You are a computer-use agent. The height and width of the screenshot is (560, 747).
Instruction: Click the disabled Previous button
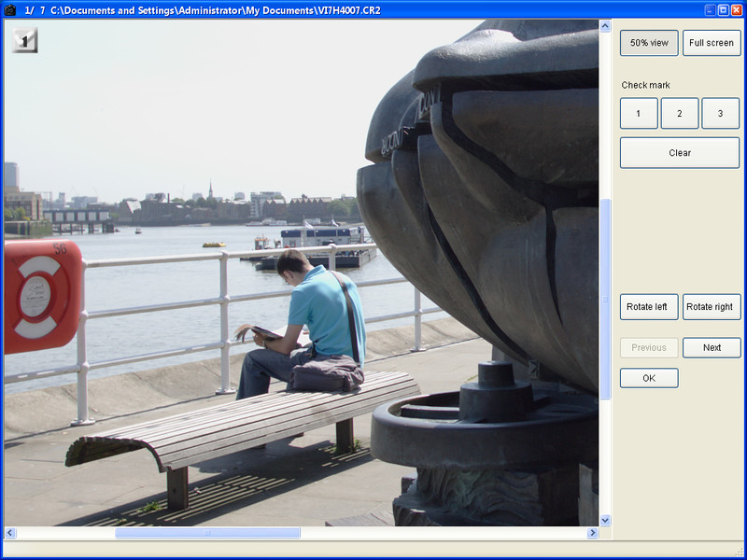pyautogui.click(x=649, y=347)
